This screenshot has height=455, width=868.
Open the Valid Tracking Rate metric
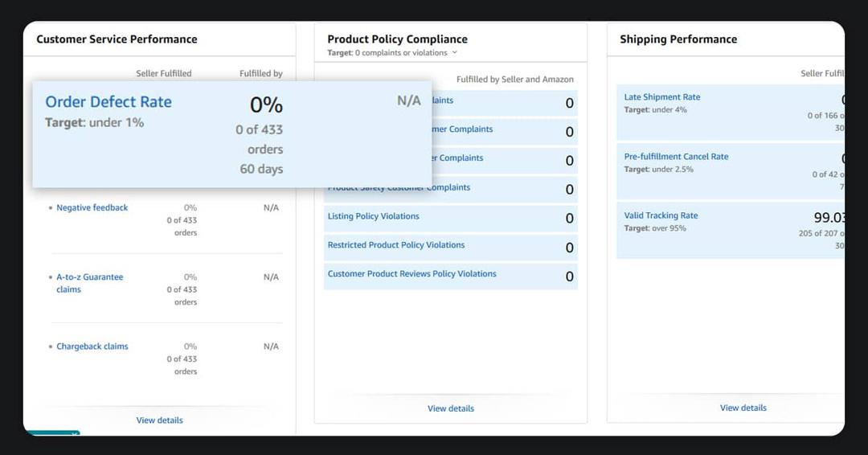(x=661, y=215)
